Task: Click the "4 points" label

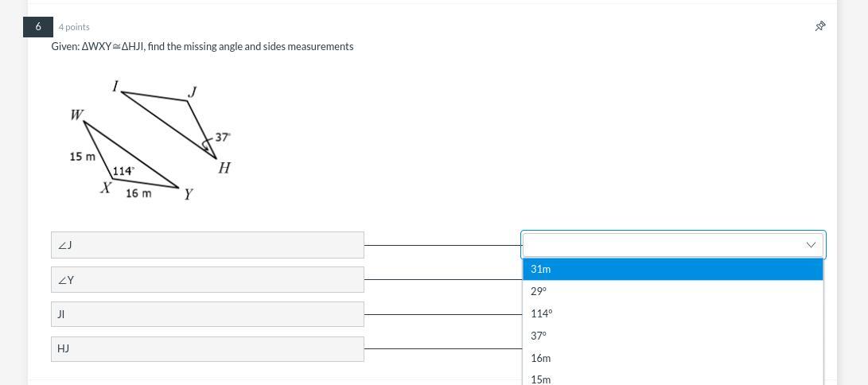Action: [x=74, y=27]
